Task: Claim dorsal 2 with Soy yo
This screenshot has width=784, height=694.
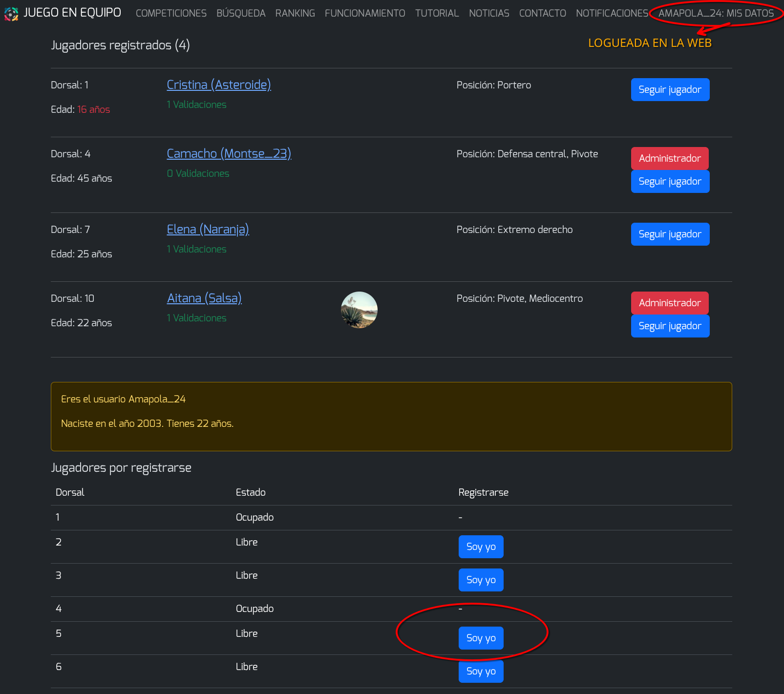Action: tap(481, 547)
